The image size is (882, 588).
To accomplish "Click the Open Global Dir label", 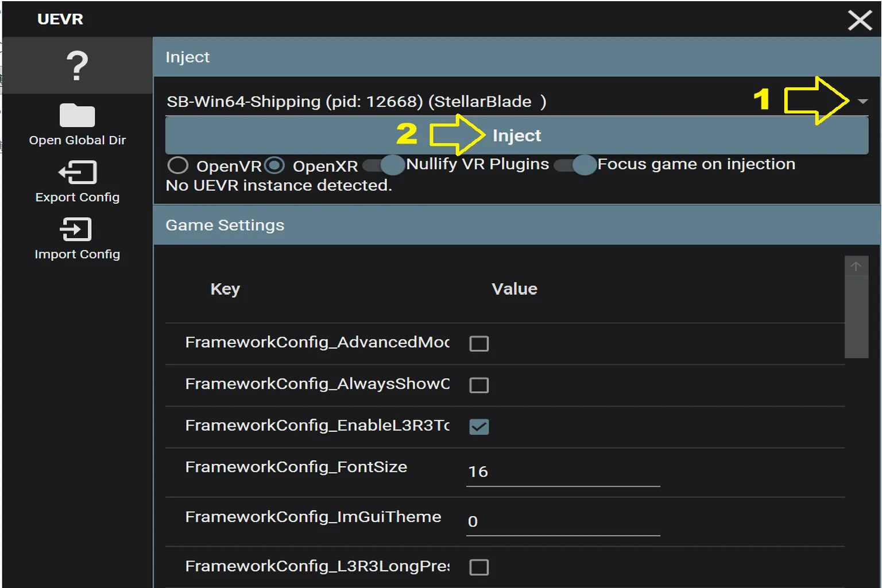I will (78, 141).
